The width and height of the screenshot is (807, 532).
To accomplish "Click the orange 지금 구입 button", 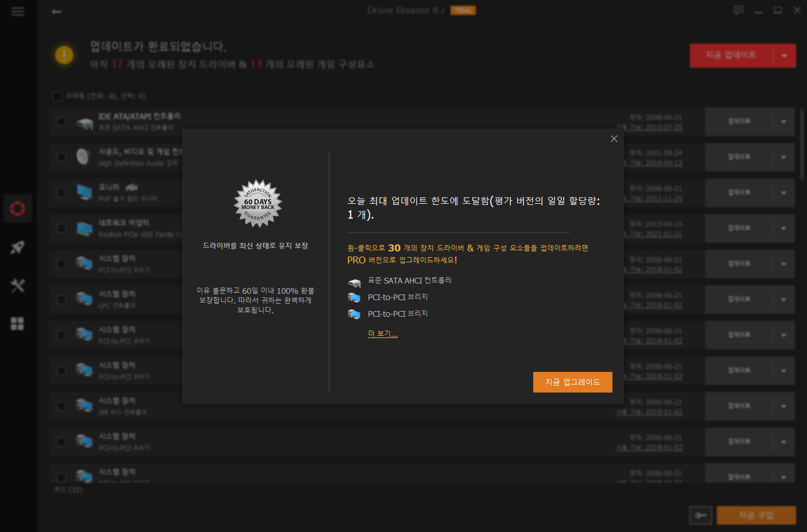I will pos(756,515).
